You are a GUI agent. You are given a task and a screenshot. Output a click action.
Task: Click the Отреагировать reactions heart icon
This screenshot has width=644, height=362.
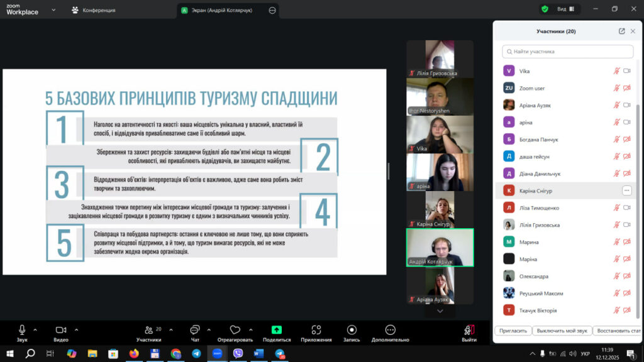click(235, 330)
